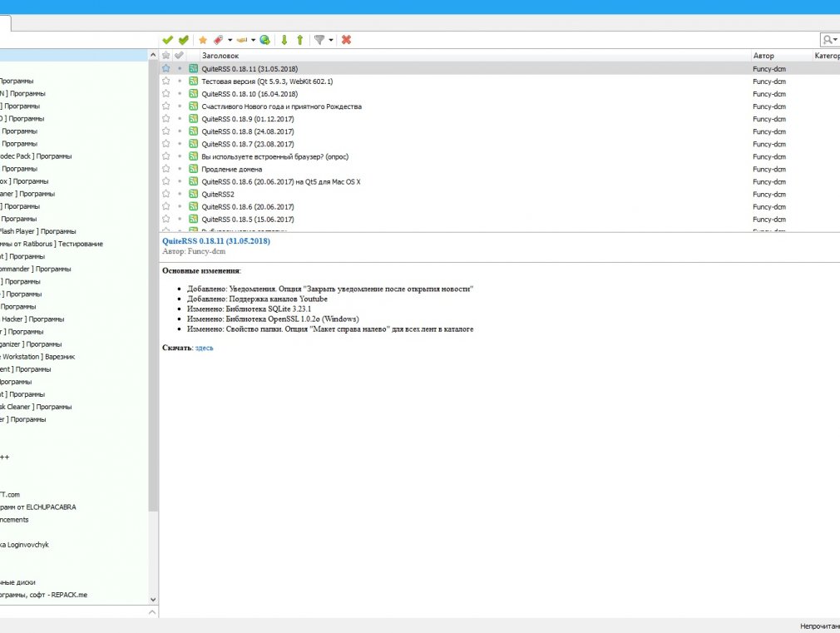Click feed tree scrollbar down arrow
840x633 pixels.
pos(153,600)
